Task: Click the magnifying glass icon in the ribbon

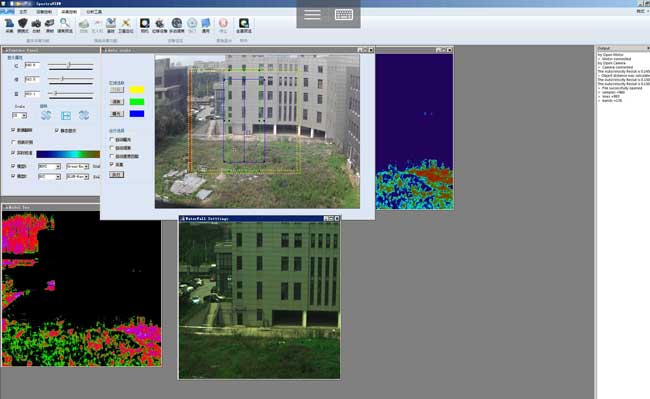Action: point(65,23)
